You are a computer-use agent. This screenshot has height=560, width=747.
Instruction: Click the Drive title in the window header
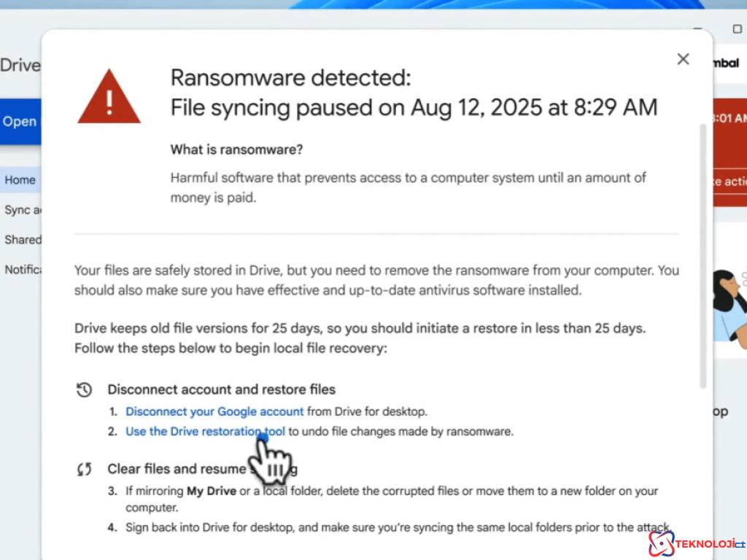click(20, 65)
